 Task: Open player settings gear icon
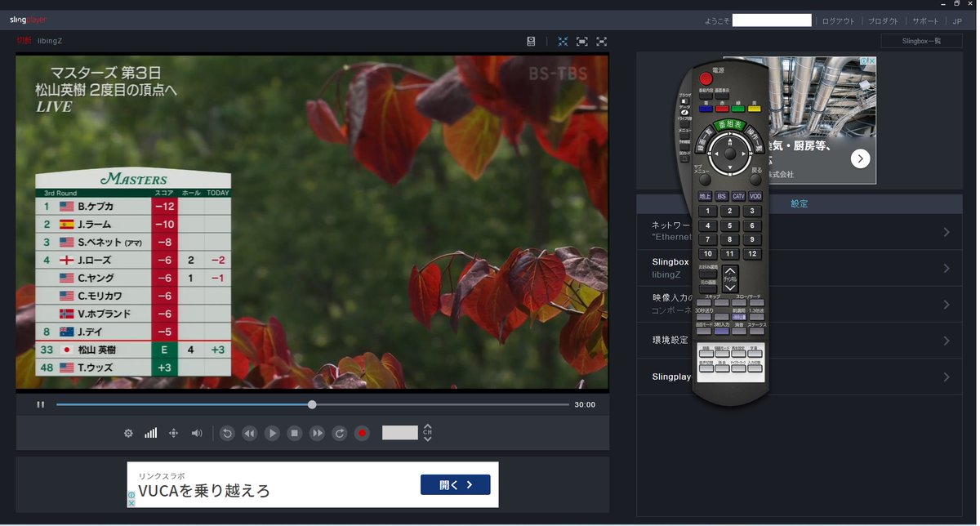(x=128, y=434)
